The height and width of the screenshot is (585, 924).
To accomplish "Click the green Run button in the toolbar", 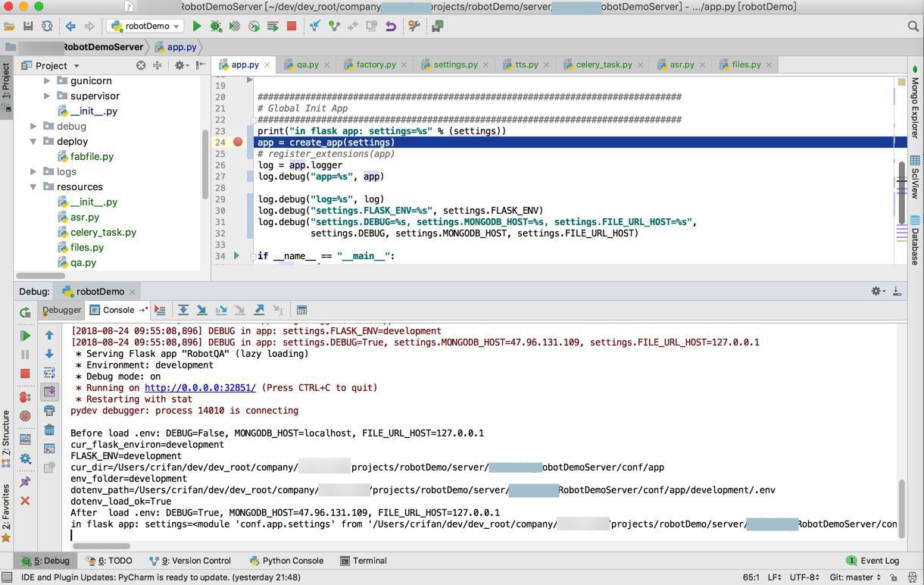I will 197,26.
